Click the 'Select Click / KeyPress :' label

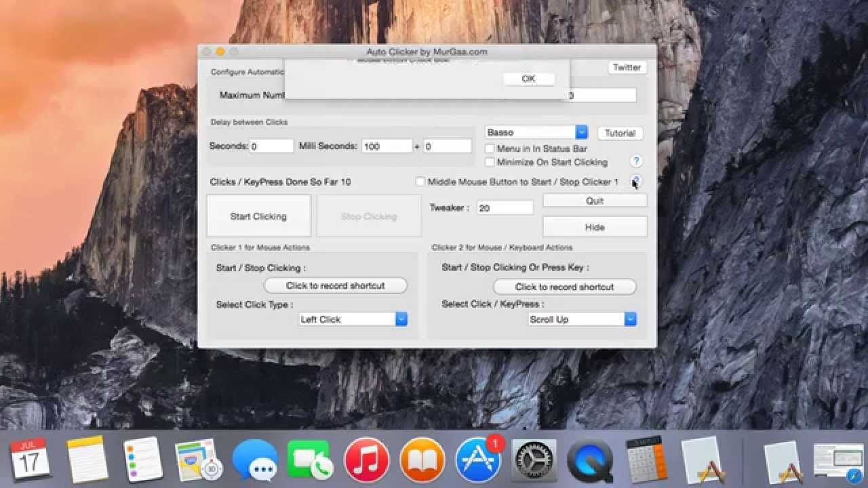pos(493,304)
